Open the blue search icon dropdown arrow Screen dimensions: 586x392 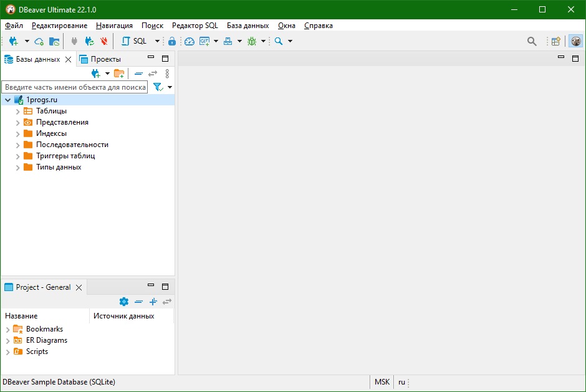point(290,41)
